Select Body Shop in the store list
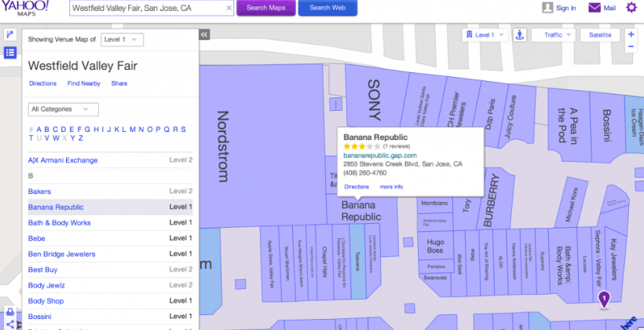Screen dimensions: 644x330 (110, 301)
